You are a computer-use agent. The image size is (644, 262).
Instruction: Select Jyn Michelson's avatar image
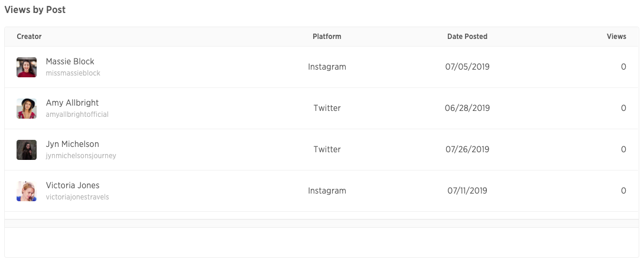point(27,150)
